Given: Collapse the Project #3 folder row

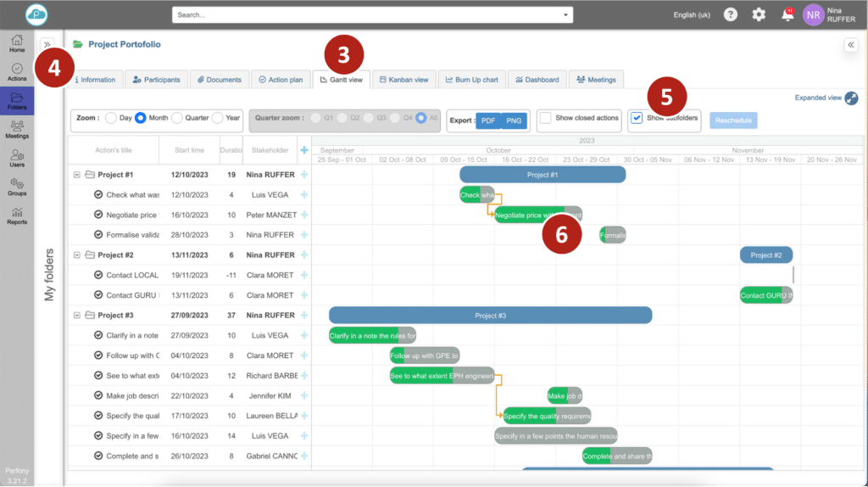Looking at the screenshot, I should 77,316.
